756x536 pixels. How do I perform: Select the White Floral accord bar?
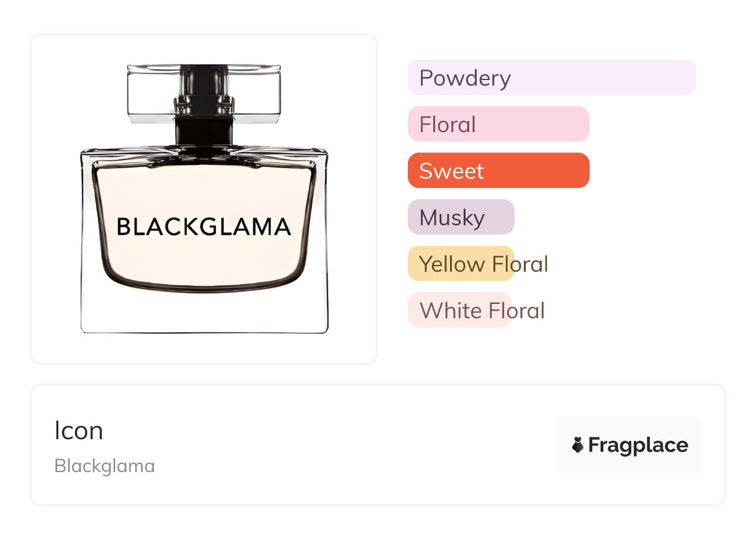coord(459,310)
